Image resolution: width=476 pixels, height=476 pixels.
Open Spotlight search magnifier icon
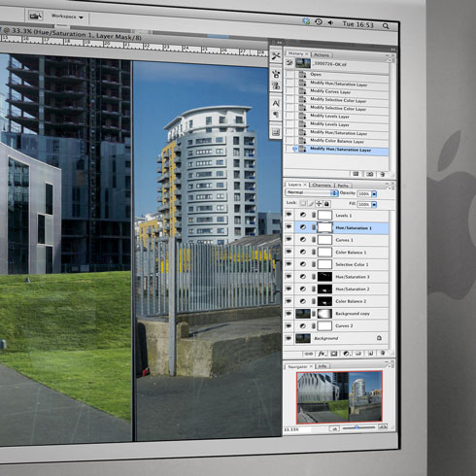[x=386, y=26]
